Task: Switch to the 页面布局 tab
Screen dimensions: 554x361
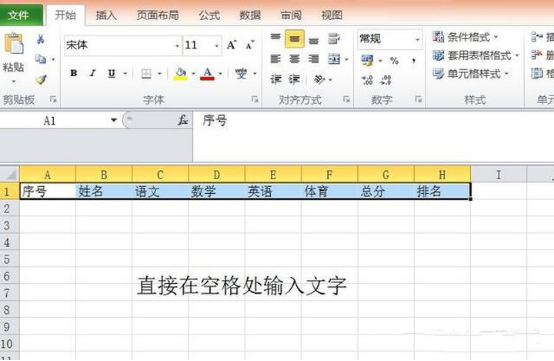Action: 158,15
